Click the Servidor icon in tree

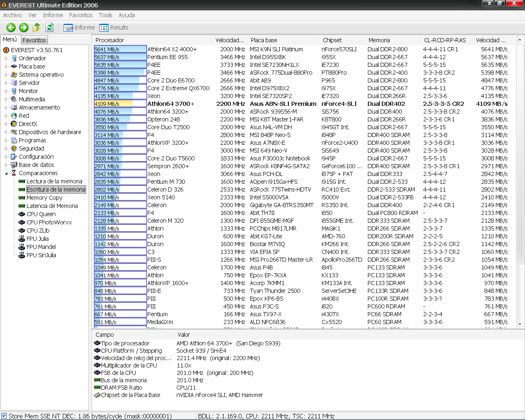[14, 83]
